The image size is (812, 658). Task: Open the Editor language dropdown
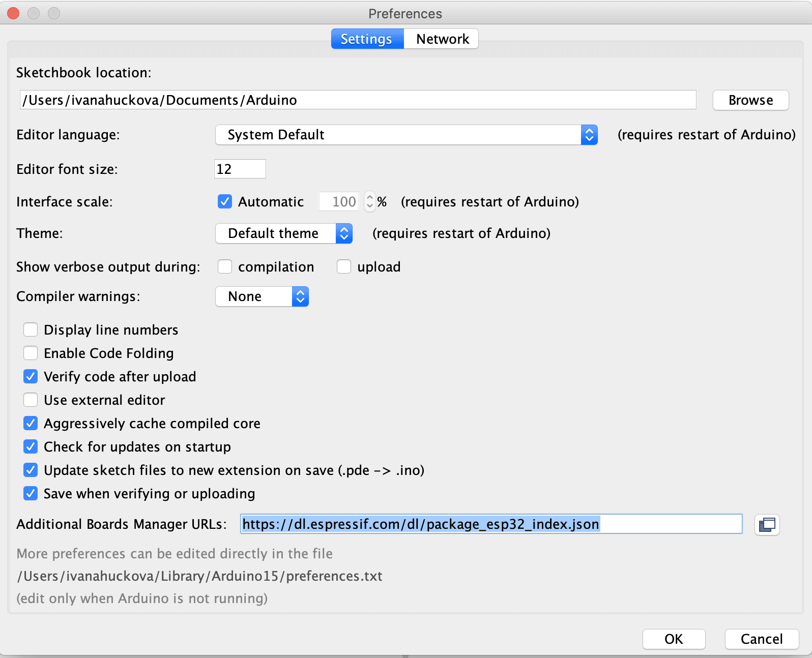point(406,135)
